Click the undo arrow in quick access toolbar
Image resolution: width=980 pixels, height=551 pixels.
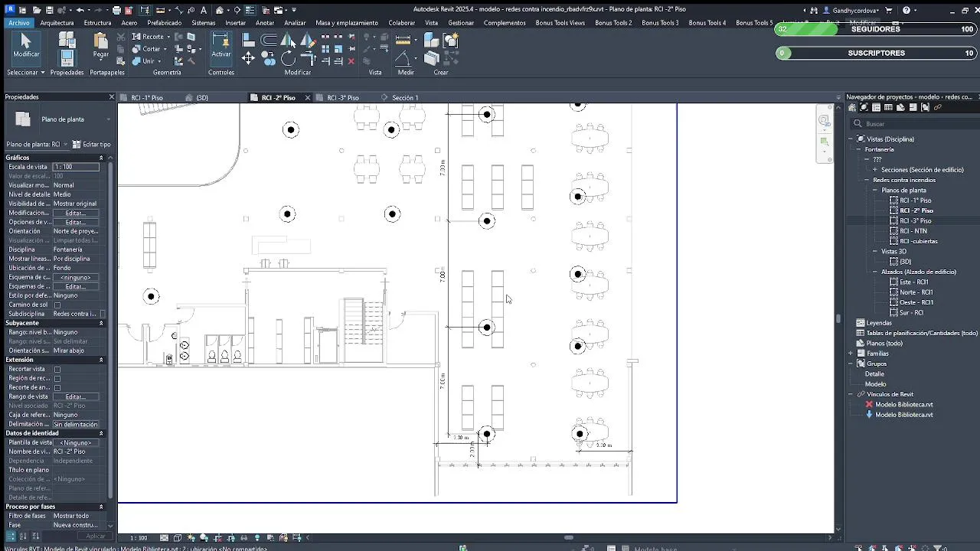point(80,10)
